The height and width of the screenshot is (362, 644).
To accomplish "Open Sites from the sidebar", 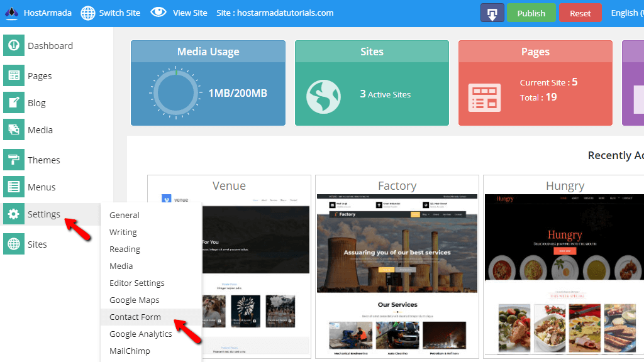I will pyautogui.click(x=37, y=244).
